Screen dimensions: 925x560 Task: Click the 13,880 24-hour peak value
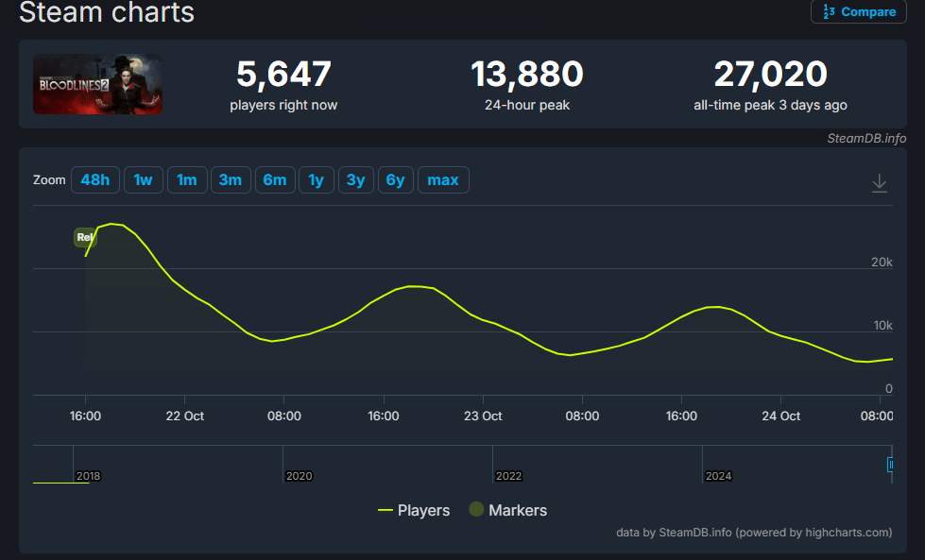(x=527, y=75)
